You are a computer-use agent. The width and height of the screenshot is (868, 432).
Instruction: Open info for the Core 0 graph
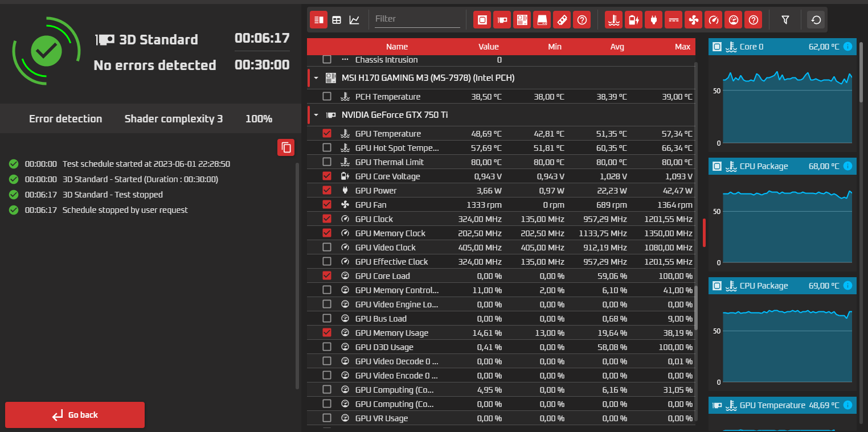pos(847,47)
